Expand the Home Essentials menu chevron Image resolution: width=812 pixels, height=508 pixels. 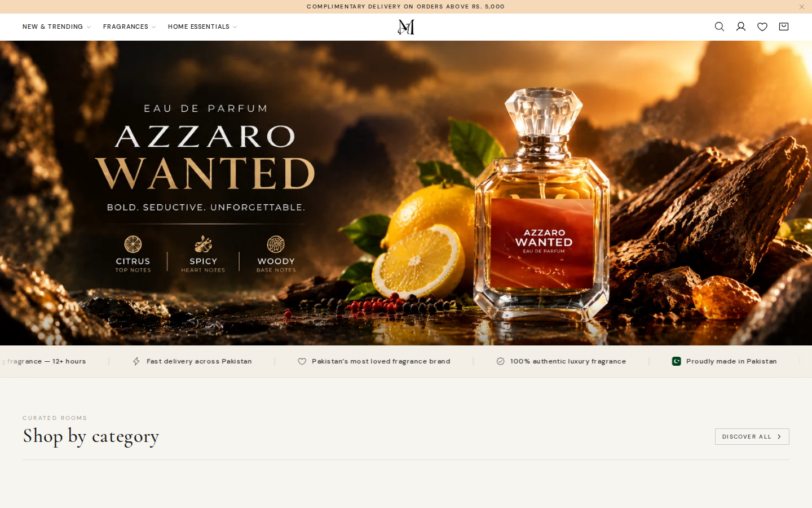coord(235,27)
